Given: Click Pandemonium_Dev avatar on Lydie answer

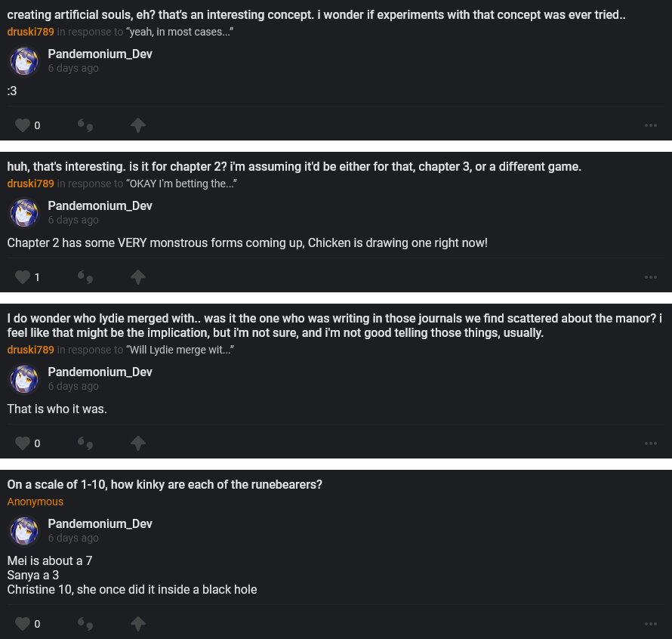Looking at the screenshot, I should point(24,379).
